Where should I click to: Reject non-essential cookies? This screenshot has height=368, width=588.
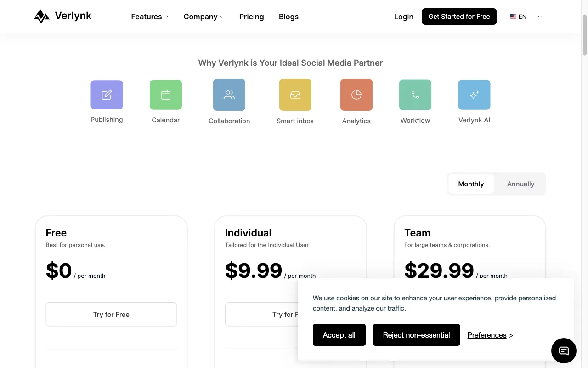[416, 335]
